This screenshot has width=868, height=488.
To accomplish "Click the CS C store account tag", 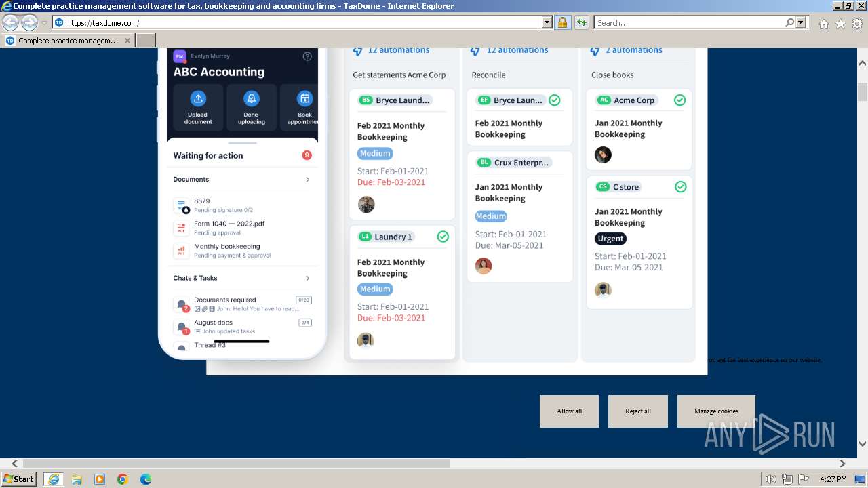I will pos(618,187).
